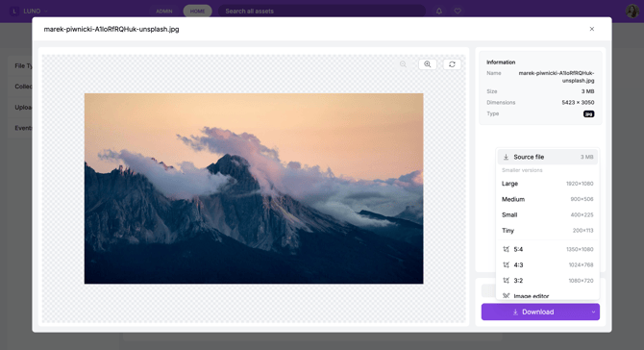Click the mountain image preview
Screen dimensions: 644x350
(x=254, y=188)
